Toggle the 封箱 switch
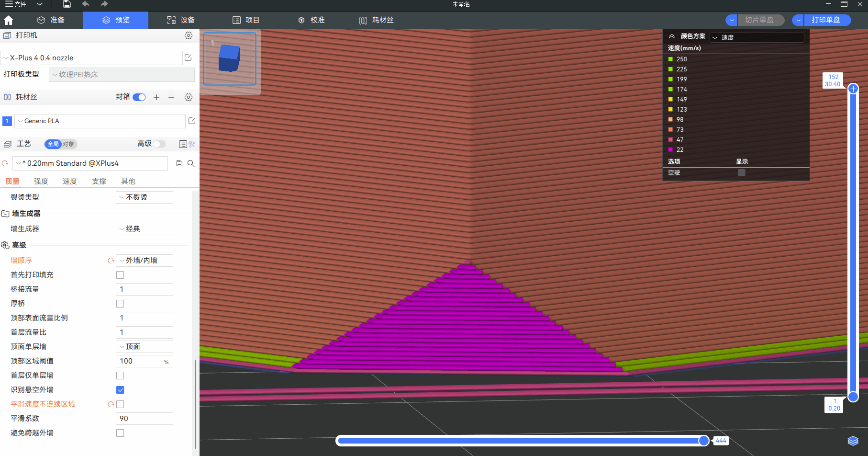868x456 pixels. 139,97
